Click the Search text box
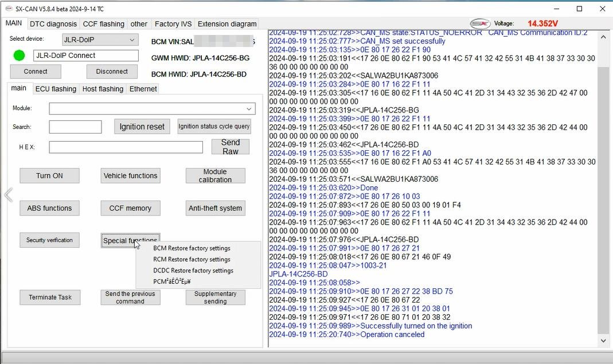 click(x=75, y=127)
